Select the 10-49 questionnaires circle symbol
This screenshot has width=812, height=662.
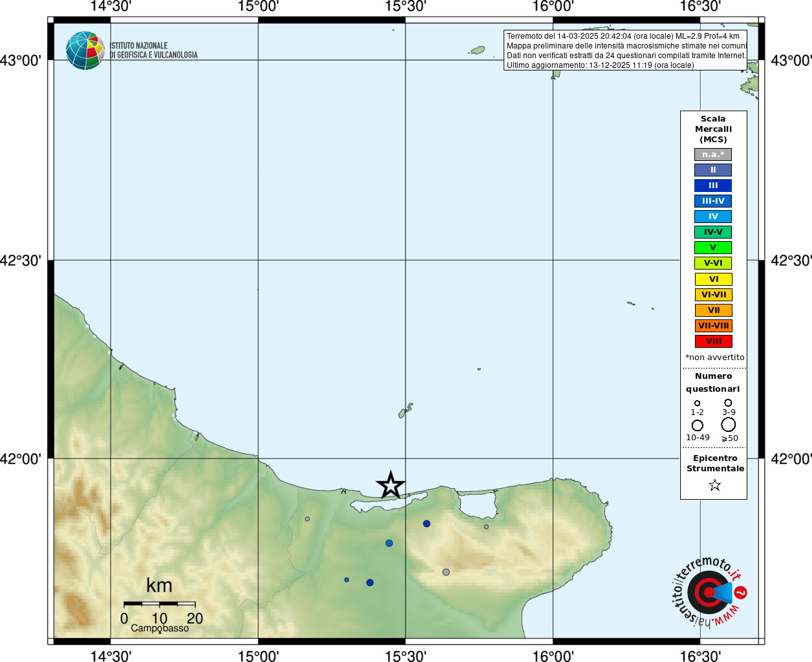click(698, 425)
